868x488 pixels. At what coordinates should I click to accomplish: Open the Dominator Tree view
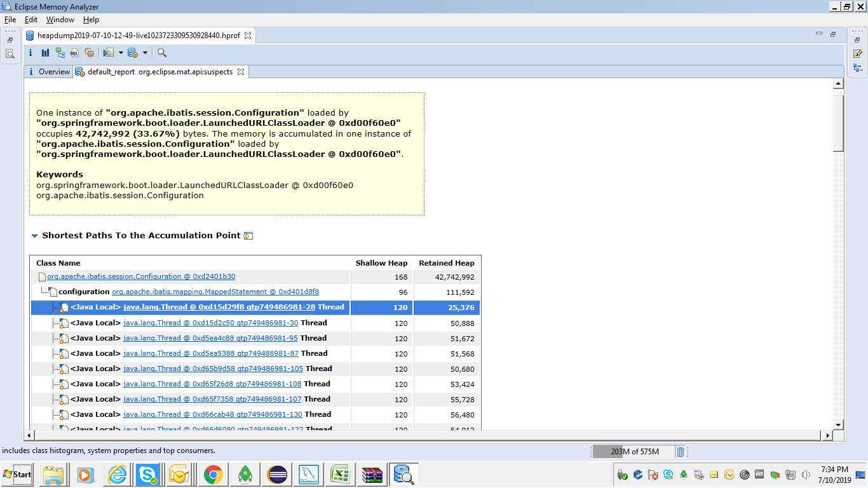60,53
